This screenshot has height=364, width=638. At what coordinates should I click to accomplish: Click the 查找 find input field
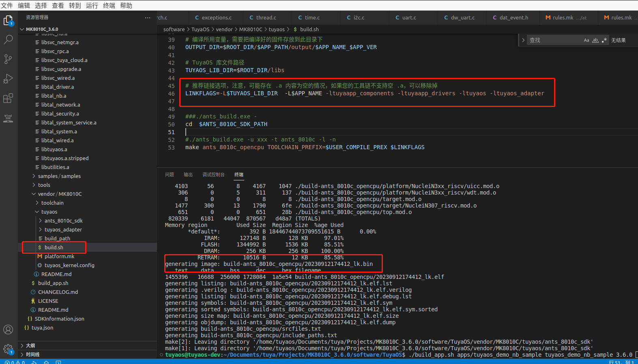pos(554,40)
